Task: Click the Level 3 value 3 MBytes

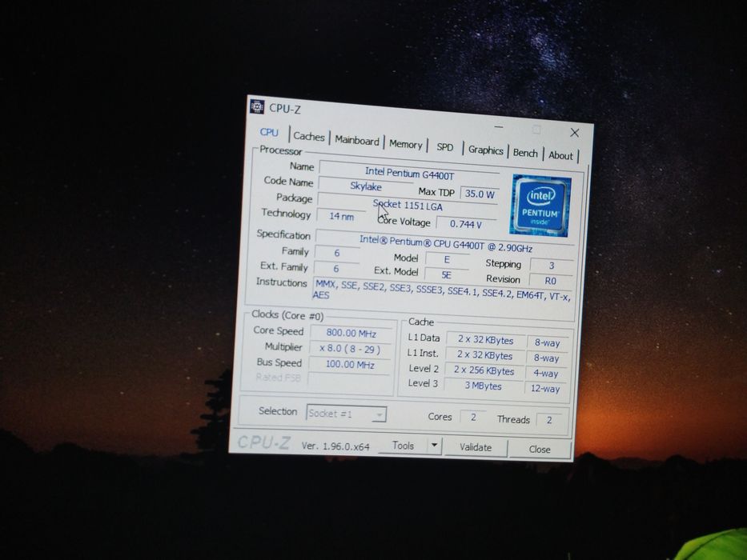Action: (x=483, y=386)
